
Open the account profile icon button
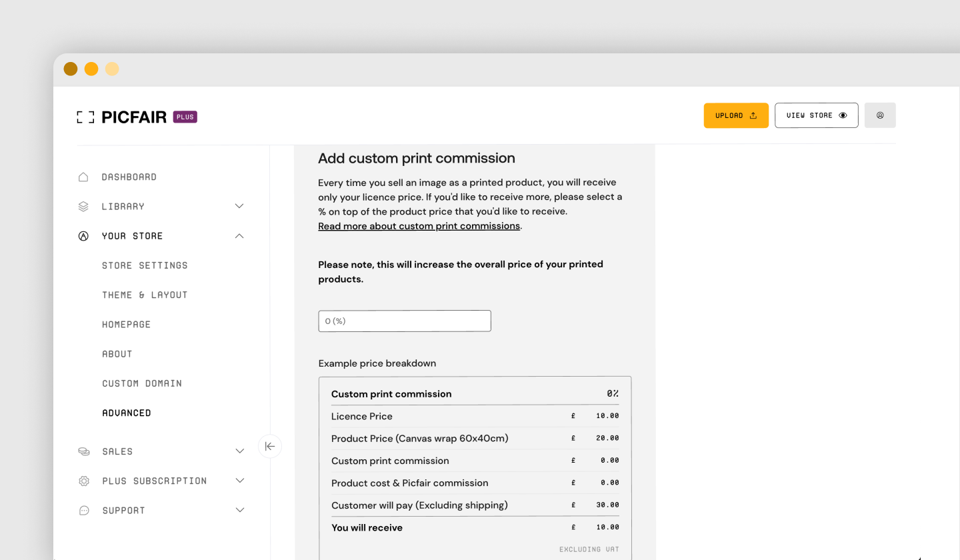[880, 115]
